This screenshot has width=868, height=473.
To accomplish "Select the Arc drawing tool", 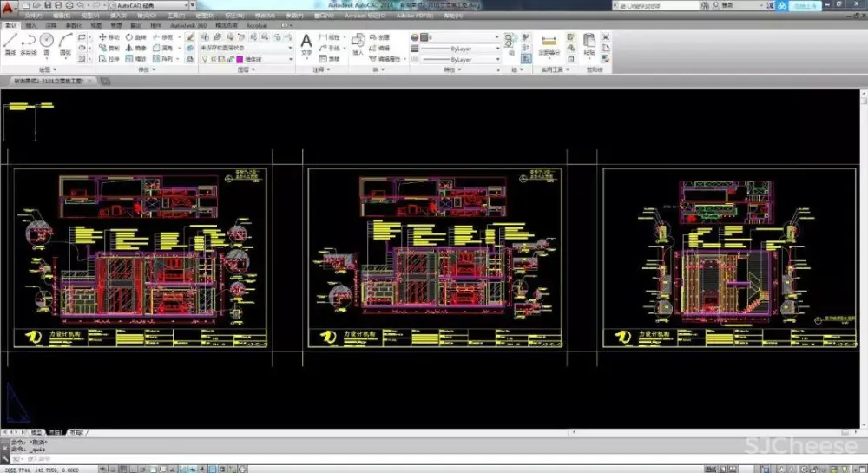I will 66,42.
